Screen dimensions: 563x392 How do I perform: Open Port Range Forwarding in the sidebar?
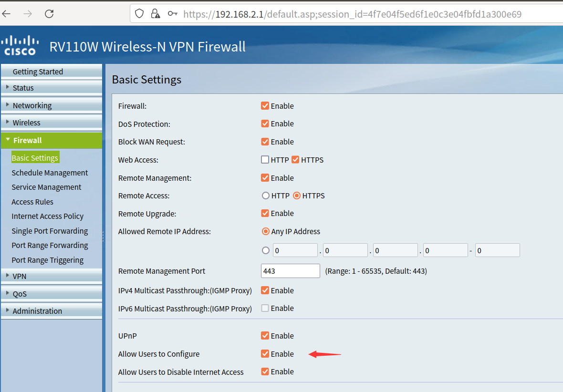point(50,246)
